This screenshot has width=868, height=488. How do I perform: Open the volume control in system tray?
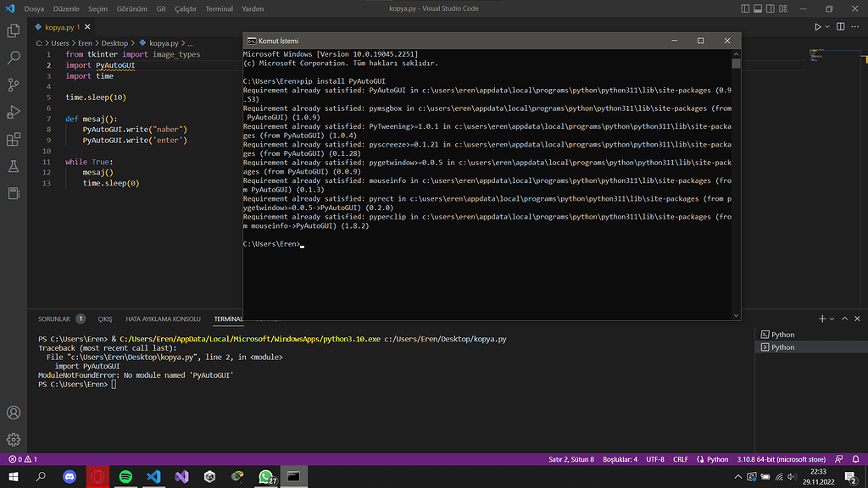793,477
